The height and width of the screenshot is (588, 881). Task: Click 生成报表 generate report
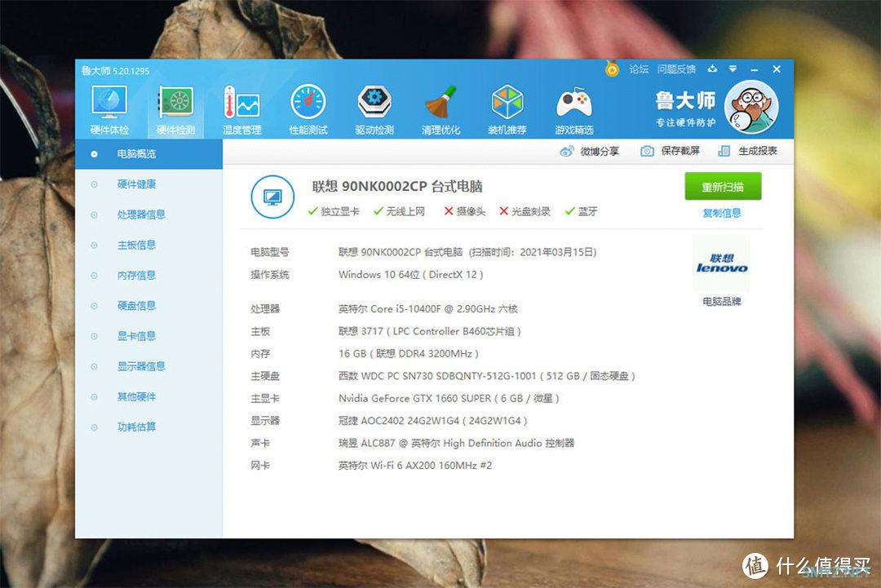(x=748, y=151)
